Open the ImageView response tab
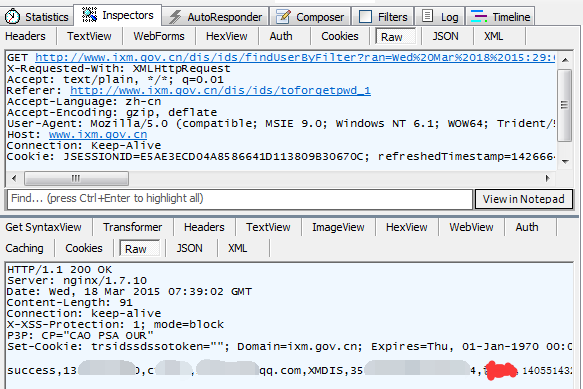583x389 pixels. tap(338, 227)
